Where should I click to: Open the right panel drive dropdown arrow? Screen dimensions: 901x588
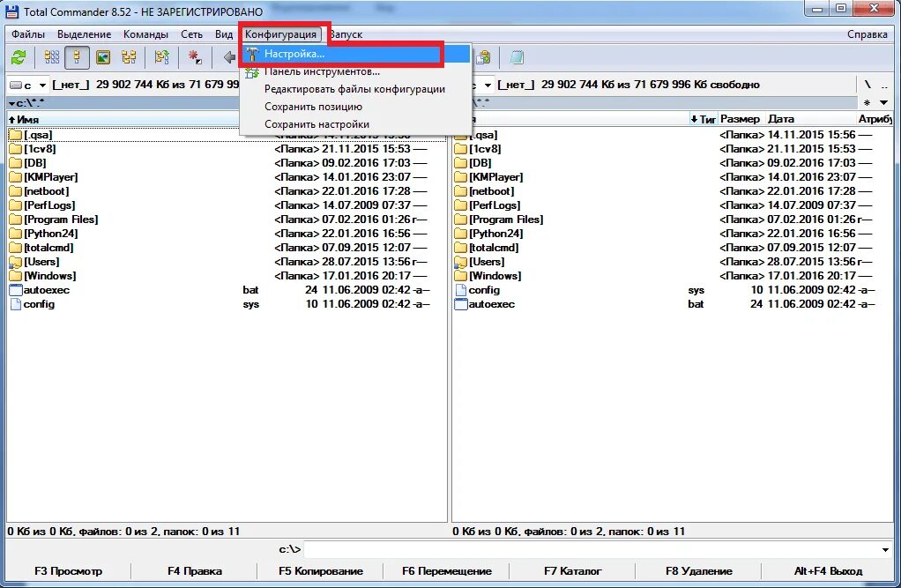488,85
